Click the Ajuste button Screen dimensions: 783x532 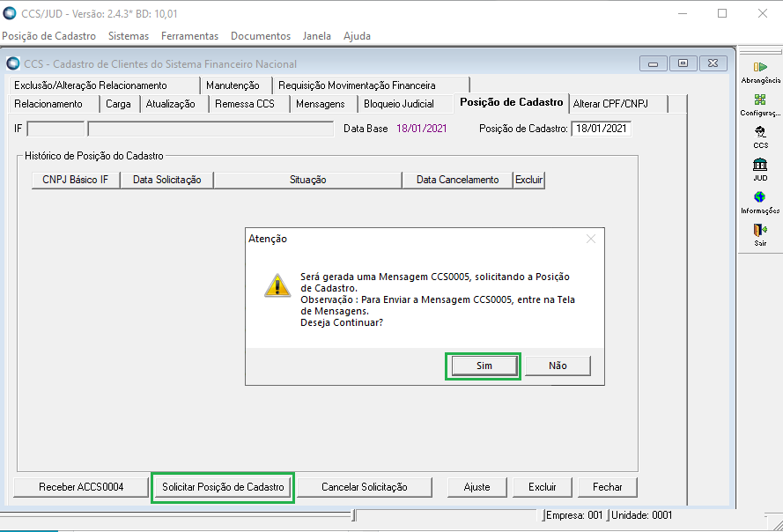pyautogui.click(x=476, y=487)
